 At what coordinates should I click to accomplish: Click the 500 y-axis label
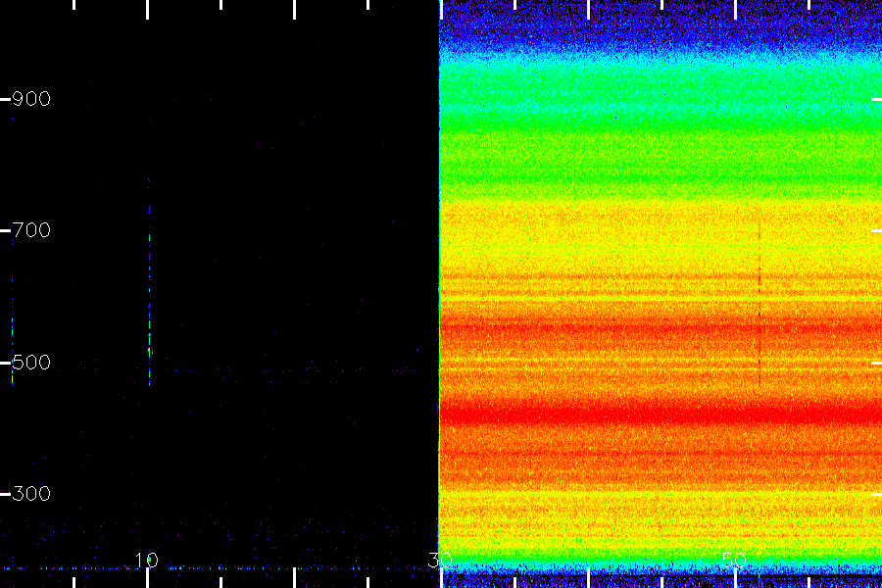point(31,362)
